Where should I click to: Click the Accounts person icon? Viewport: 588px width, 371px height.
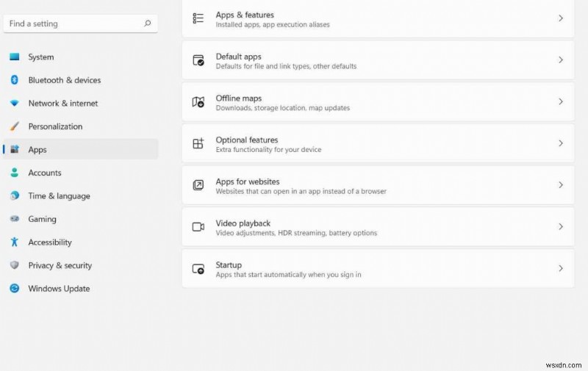point(14,173)
